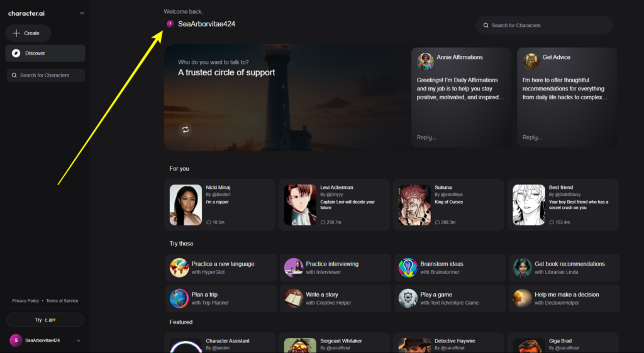Click Get Advice owl avatar
The image size is (644, 353).
click(x=531, y=62)
